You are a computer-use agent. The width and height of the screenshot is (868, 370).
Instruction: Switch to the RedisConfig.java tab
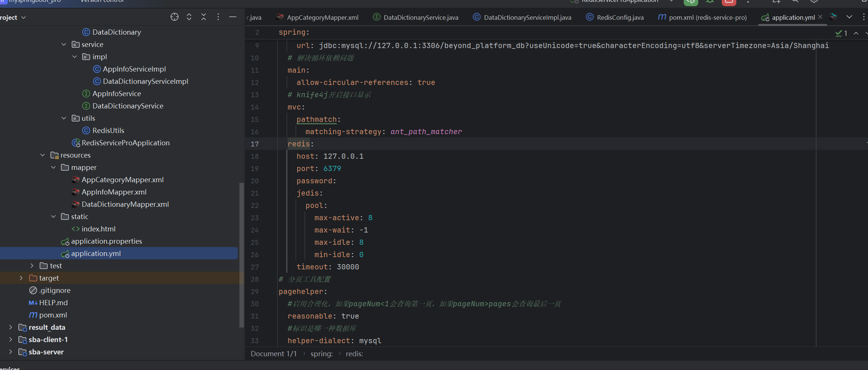(x=620, y=18)
